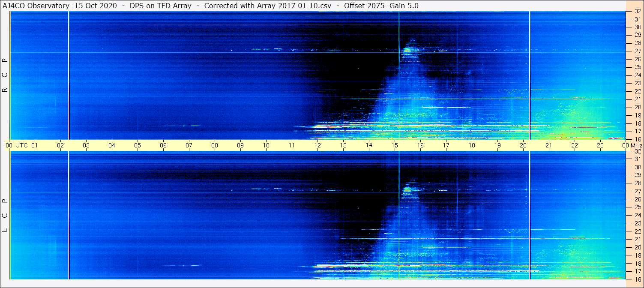Viewport: 644px width, 288px height.
Task: Click the 22 hour label on the time axis
Action: pyautogui.click(x=575, y=145)
